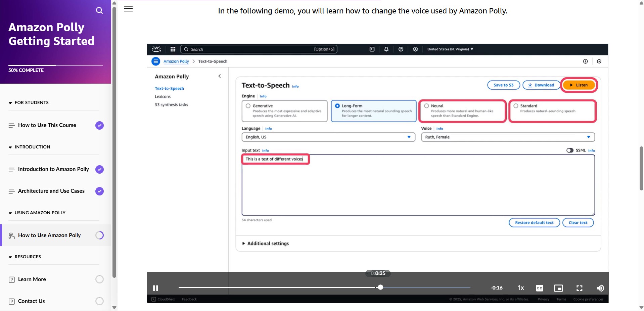644x311 pixels.
Task: Open AWS help question mark icon
Action: pos(401,49)
